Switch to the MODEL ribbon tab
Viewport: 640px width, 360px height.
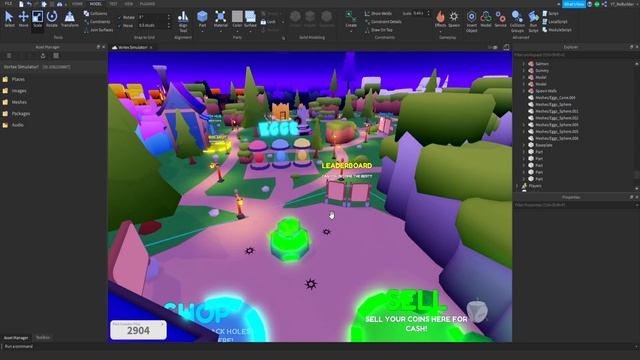point(96,4)
